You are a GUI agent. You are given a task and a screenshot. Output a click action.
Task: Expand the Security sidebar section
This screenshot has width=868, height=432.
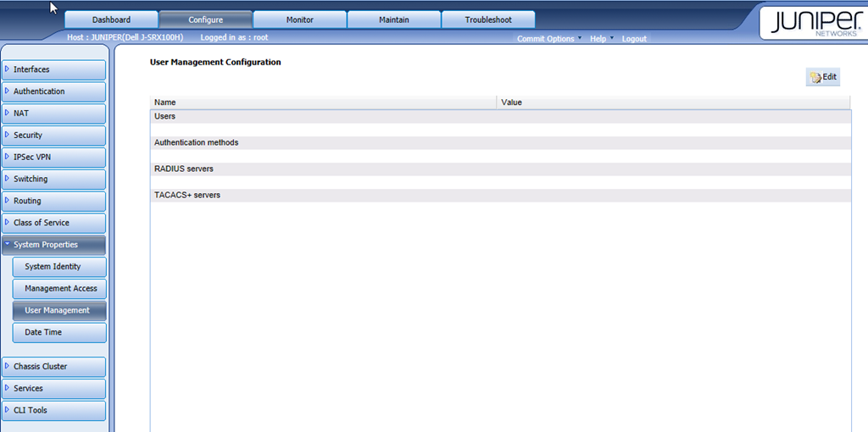pyautogui.click(x=54, y=136)
